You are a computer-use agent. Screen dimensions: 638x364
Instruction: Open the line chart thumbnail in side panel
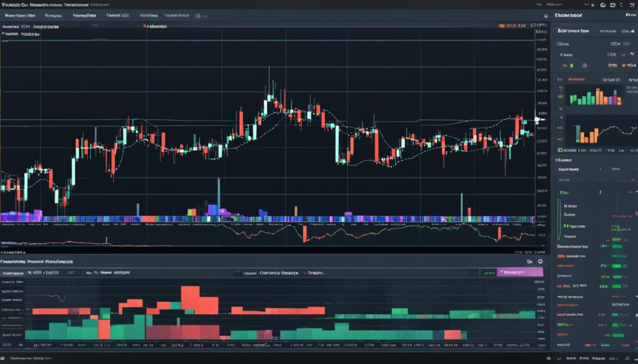(601, 132)
